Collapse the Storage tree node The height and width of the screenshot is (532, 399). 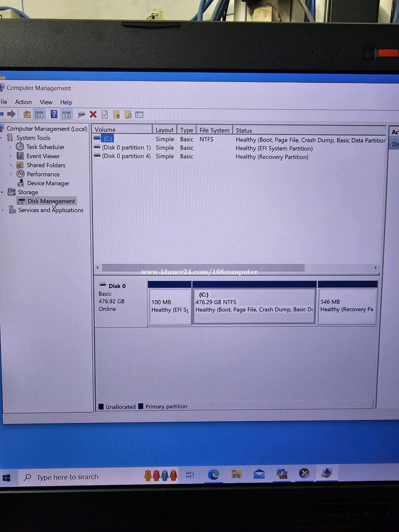tap(2, 192)
